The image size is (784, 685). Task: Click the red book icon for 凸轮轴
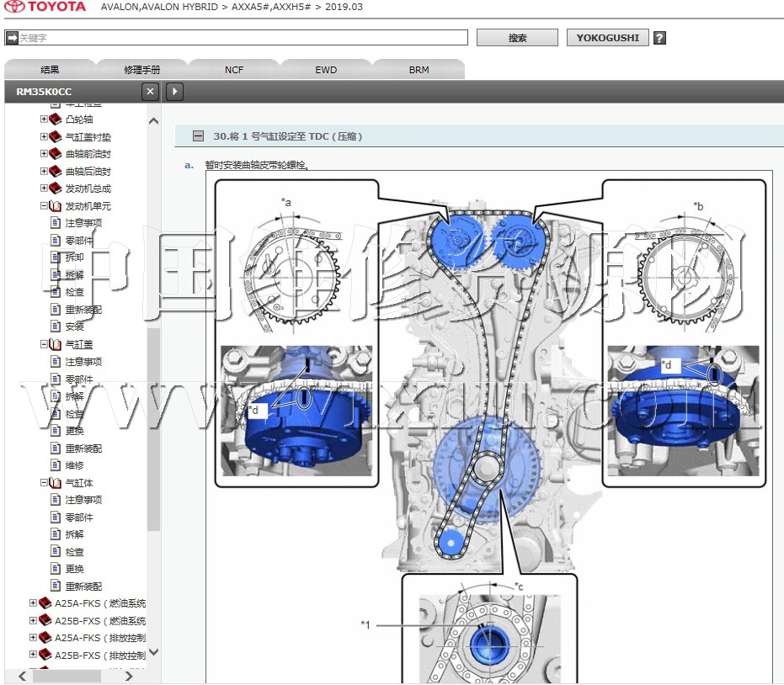click(x=56, y=119)
